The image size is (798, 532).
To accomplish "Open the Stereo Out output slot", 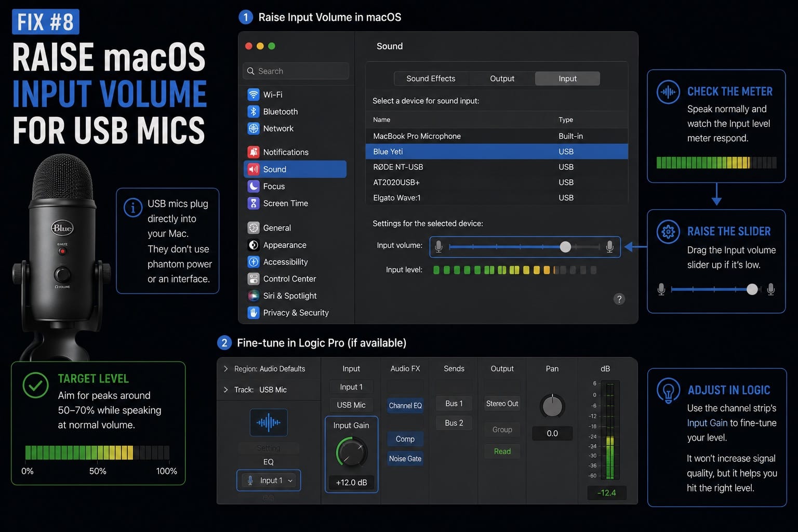I will tap(502, 404).
